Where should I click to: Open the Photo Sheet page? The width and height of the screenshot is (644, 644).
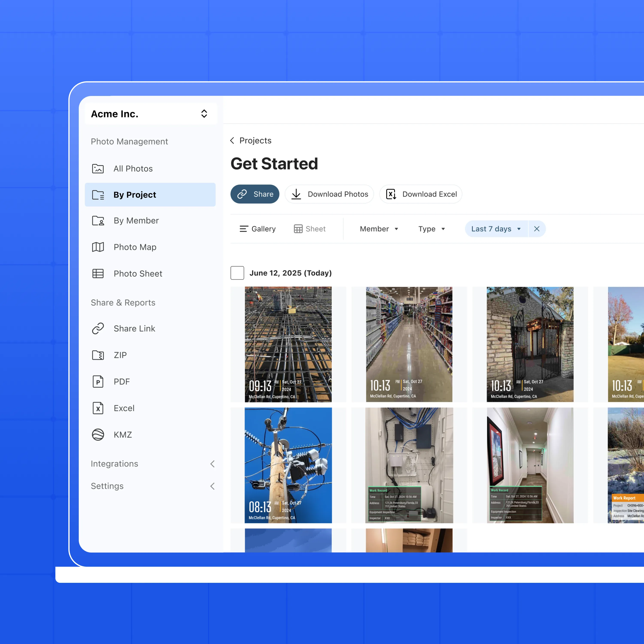[x=137, y=274]
